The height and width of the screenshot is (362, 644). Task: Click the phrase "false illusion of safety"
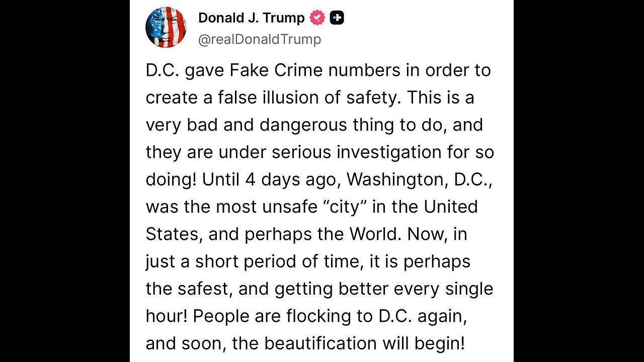pos(308,98)
